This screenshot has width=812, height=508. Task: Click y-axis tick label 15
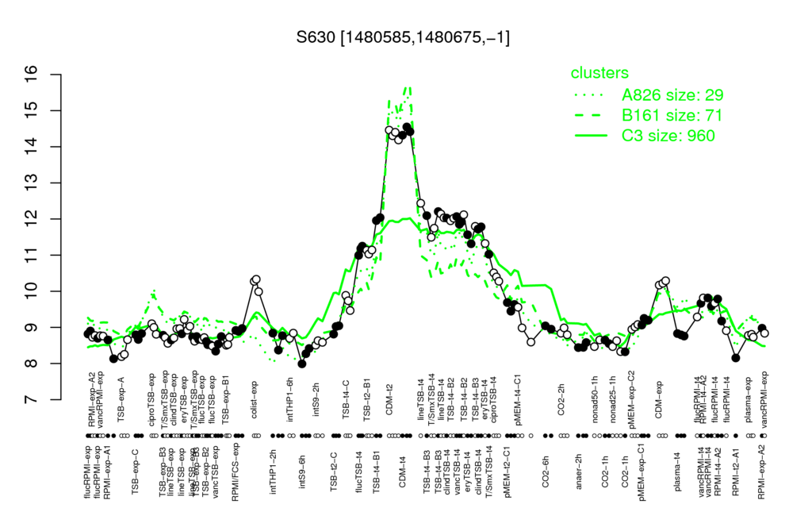point(32,110)
